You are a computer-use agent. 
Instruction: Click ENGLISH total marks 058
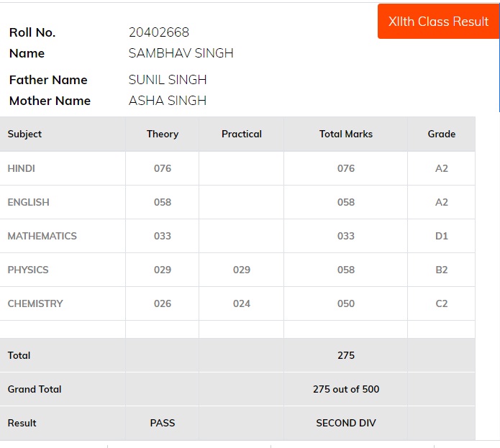pyautogui.click(x=346, y=202)
